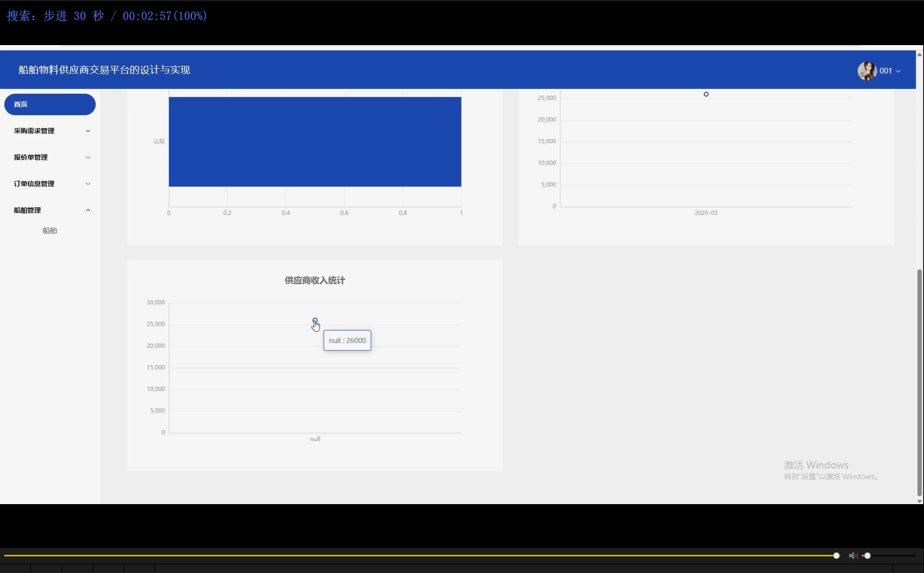The width and height of the screenshot is (924, 573).
Task: Click the '山东' y-axis label
Action: point(159,141)
